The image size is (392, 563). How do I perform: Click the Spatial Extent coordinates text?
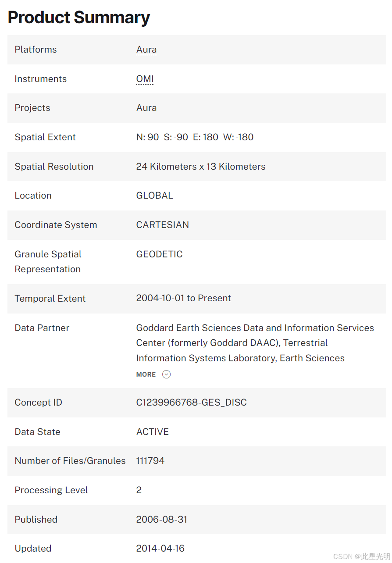(x=195, y=137)
